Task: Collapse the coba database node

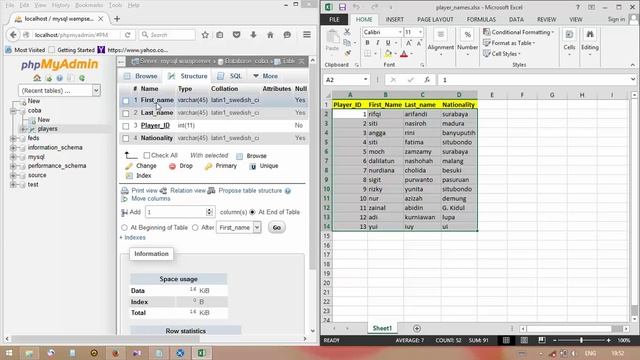Action: (13, 111)
